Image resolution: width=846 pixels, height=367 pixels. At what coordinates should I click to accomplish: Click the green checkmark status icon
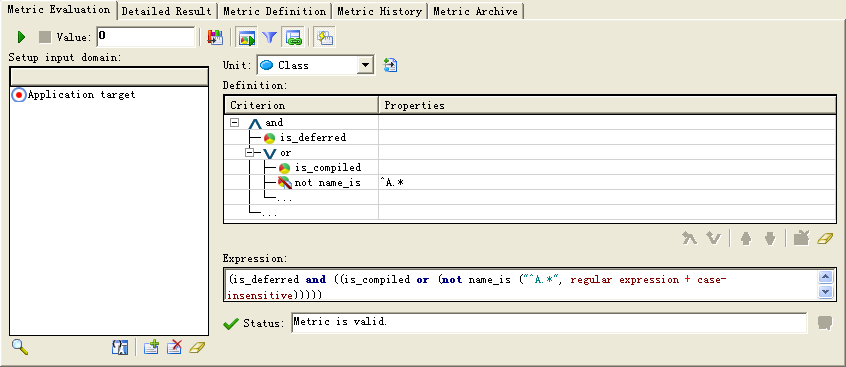click(230, 323)
